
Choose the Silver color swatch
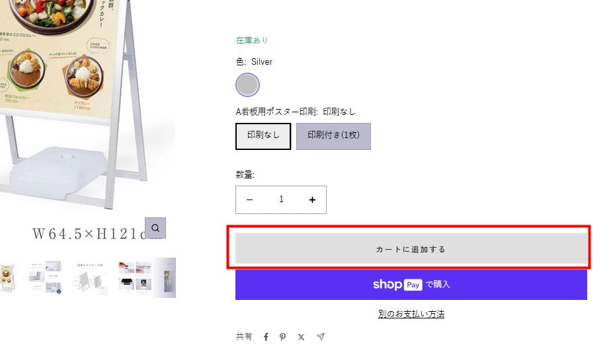247,85
